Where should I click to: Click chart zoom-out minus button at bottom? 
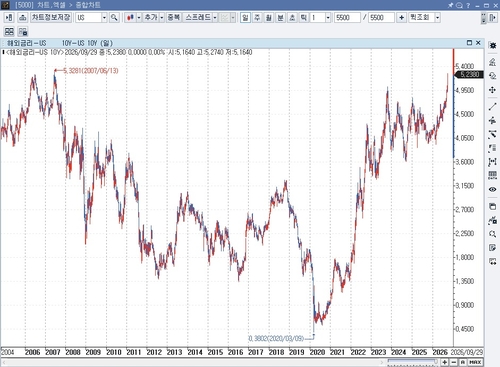(x=454, y=362)
